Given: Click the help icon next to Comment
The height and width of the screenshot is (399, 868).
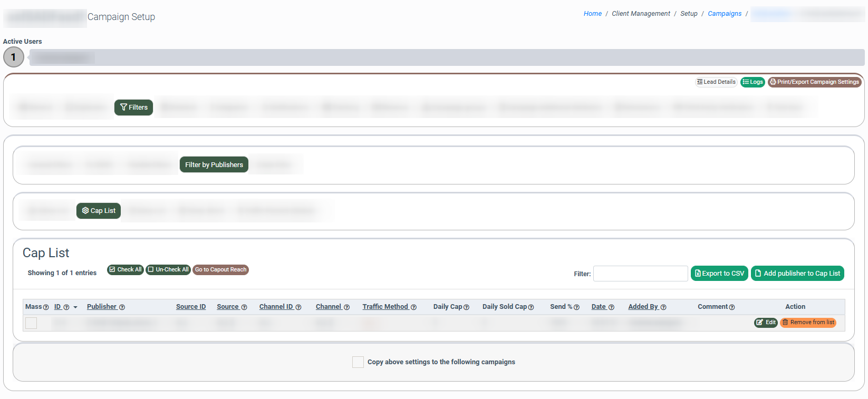Looking at the screenshot, I should click(x=732, y=307).
